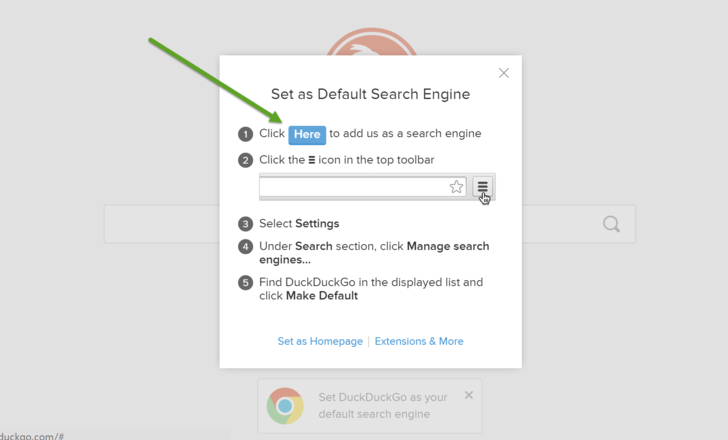Click the blue Here button
This screenshot has width=728, height=440.
pos(307,134)
